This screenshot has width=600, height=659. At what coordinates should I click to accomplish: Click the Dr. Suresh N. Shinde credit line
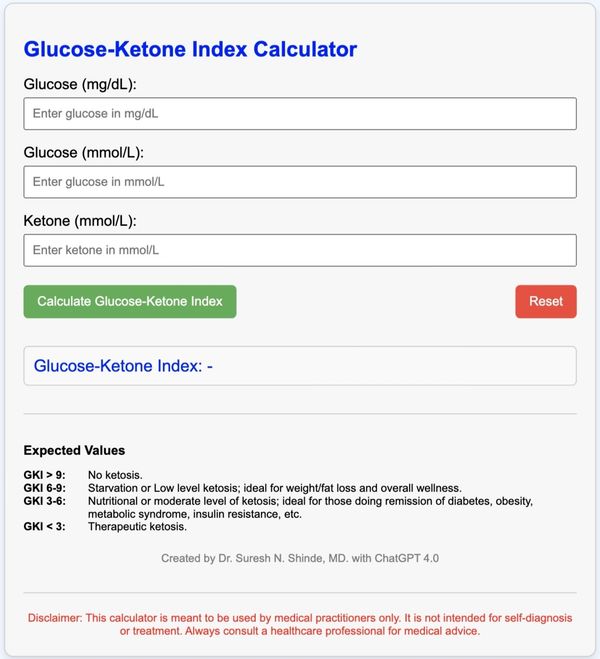click(x=300, y=558)
